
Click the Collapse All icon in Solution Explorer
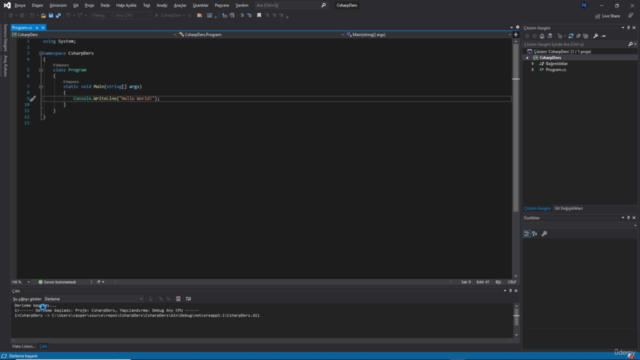coord(578,36)
